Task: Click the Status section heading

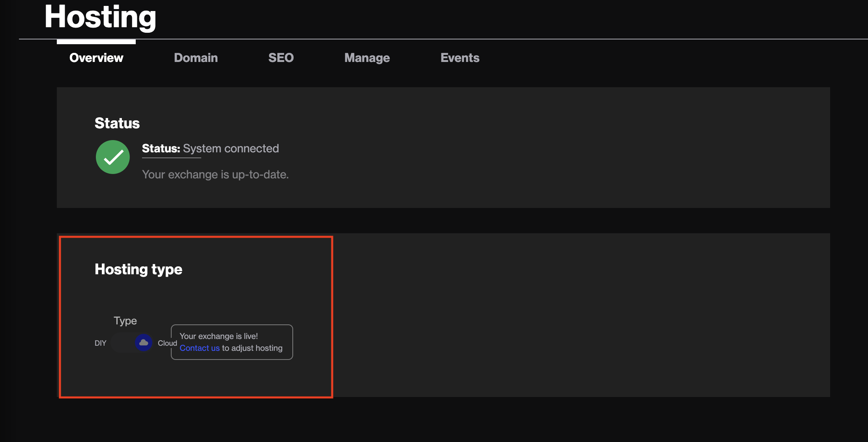Action: click(117, 123)
